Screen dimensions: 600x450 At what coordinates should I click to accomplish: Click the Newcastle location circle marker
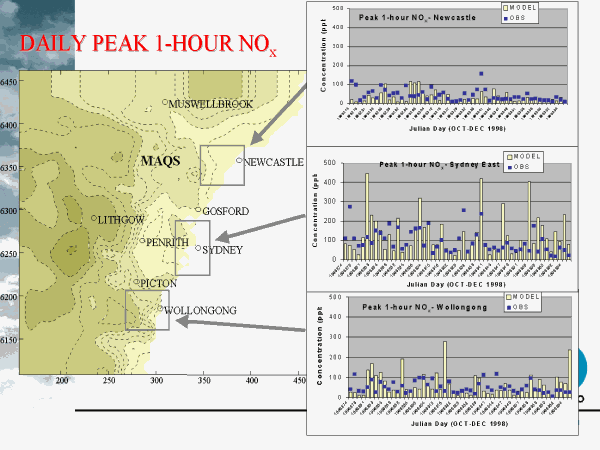240,160
